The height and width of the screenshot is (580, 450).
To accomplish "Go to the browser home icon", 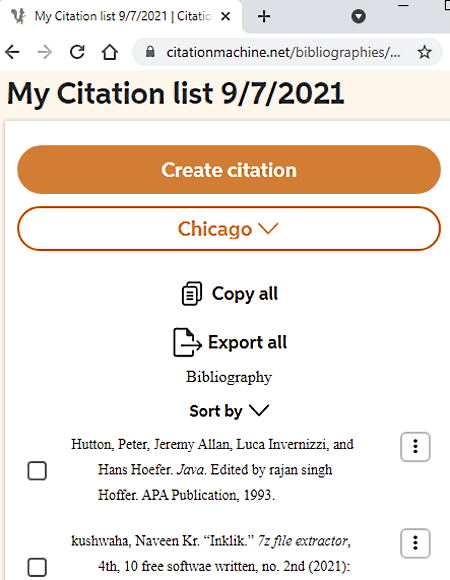I will [x=110, y=52].
